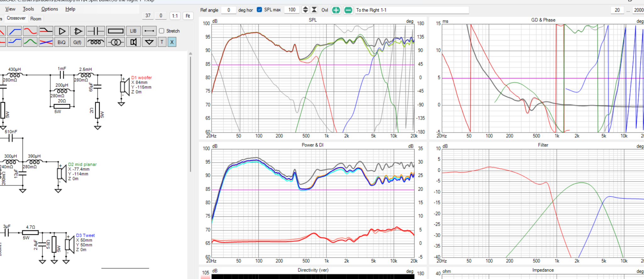
Task: Select the 2.4µF capacitor in tweeter circuit
Action: click(42, 244)
